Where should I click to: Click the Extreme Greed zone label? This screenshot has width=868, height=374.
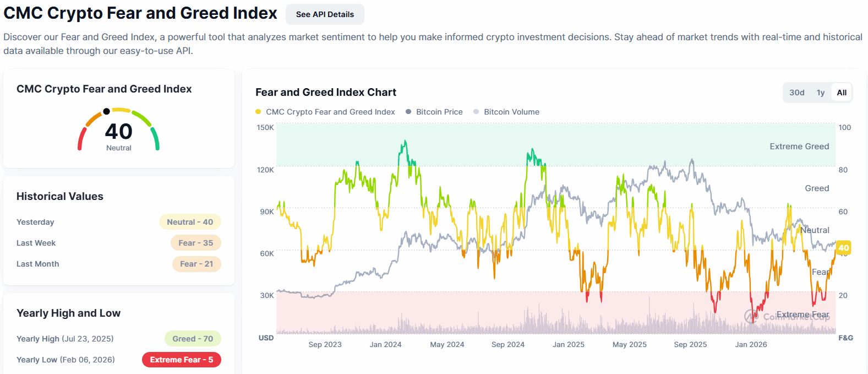click(x=799, y=147)
